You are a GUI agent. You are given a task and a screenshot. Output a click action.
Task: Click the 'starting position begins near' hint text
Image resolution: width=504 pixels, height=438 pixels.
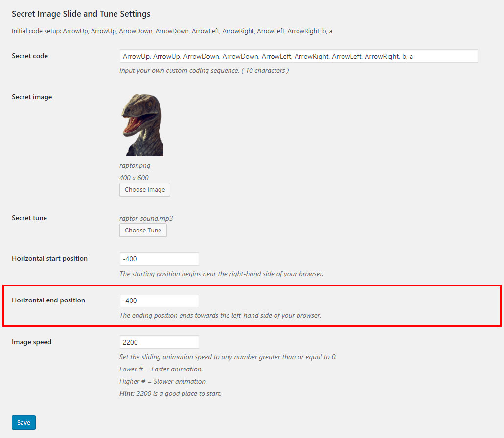click(x=222, y=274)
